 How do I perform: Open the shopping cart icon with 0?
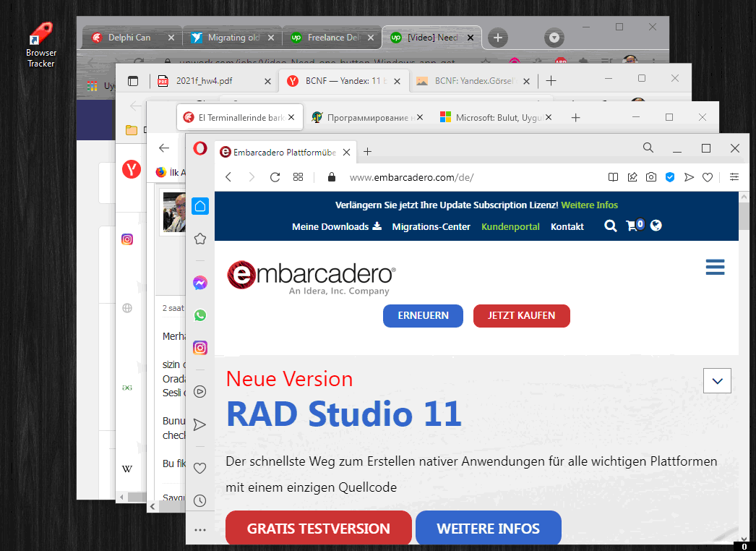pos(635,225)
